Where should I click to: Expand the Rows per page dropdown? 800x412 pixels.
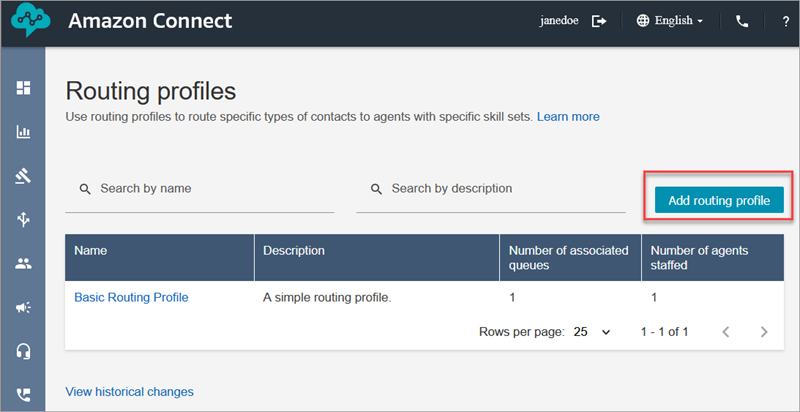point(592,331)
